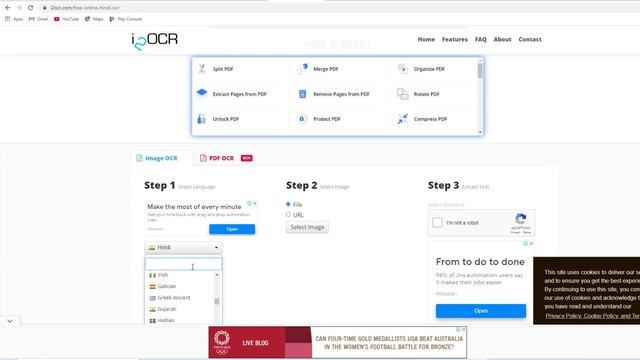Click the Organize PDF icon
Viewport: 640px width, 360px height.
403,69
